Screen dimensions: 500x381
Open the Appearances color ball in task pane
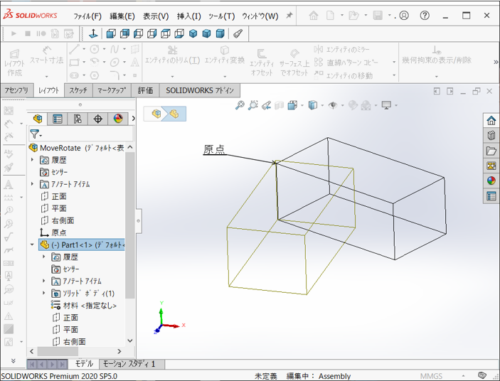pyautogui.click(x=491, y=181)
